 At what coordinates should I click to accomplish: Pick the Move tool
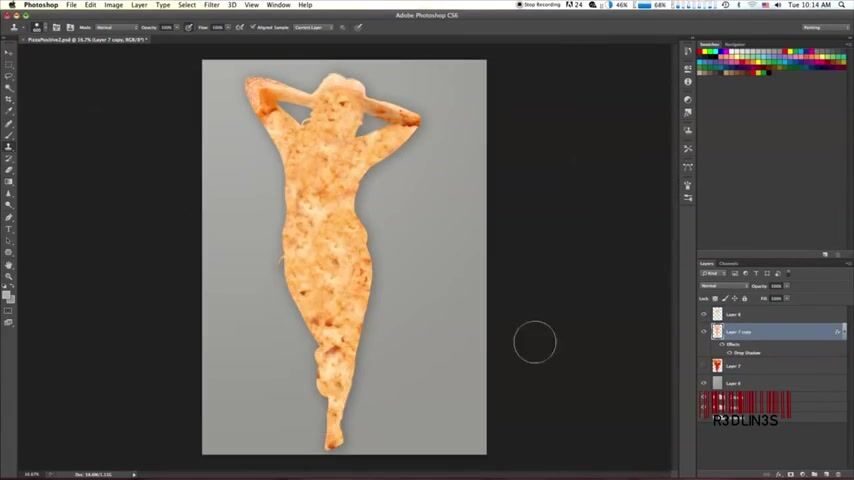[x=9, y=53]
